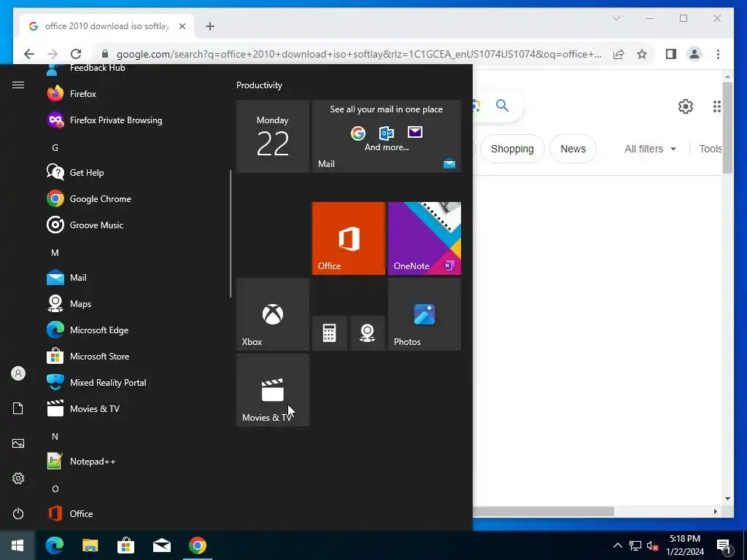The width and height of the screenshot is (747, 560).
Task: Open the OneNote tile
Action: 425,238
